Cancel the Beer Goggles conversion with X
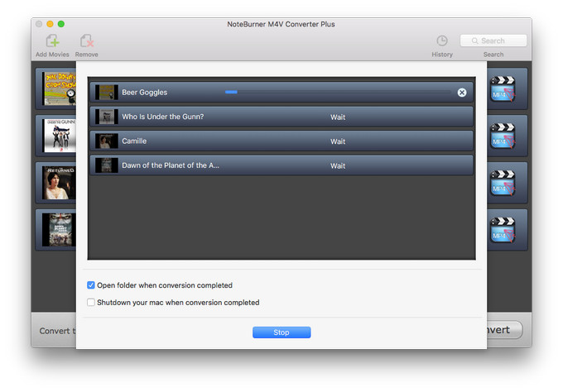The height and width of the screenshot is (392, 563). 462,93
